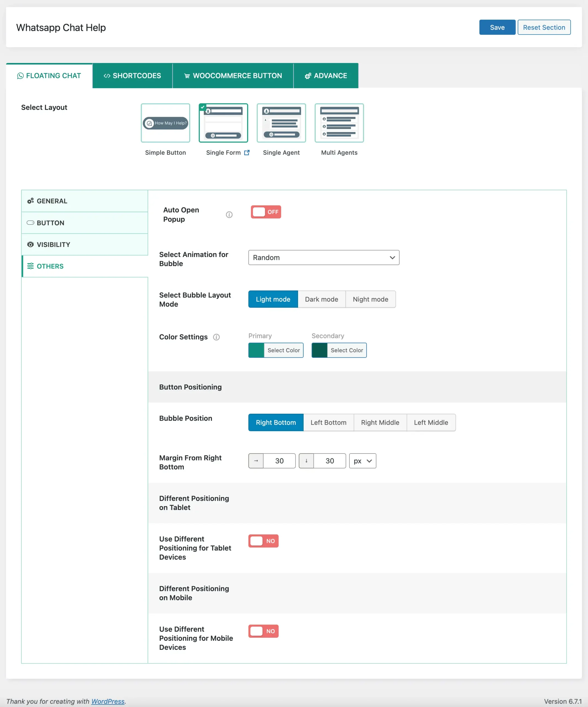
Task: Click the WhatsApp icon on Floating Chat tab
Action: (20, 76)
